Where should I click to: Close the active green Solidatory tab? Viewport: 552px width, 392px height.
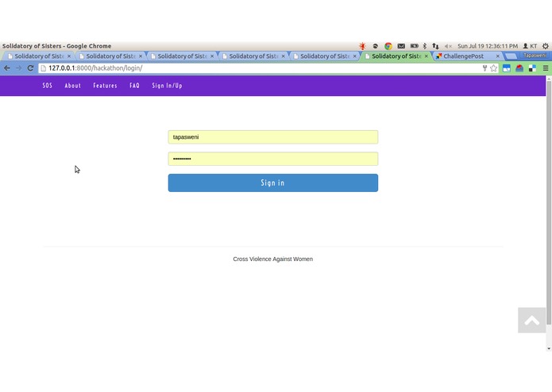click(426, 56)
